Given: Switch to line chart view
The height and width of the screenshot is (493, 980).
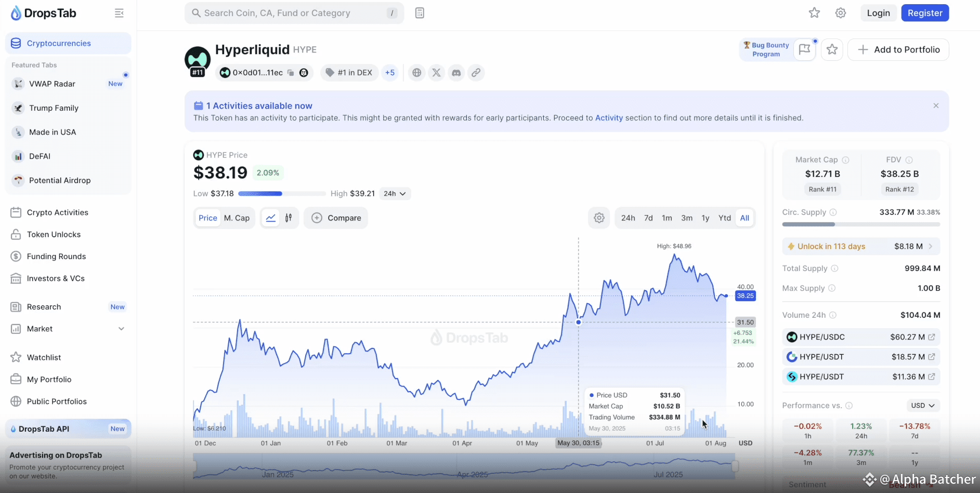Looking at the screenshot, I should pyautogui.click(x=271, y=218).
